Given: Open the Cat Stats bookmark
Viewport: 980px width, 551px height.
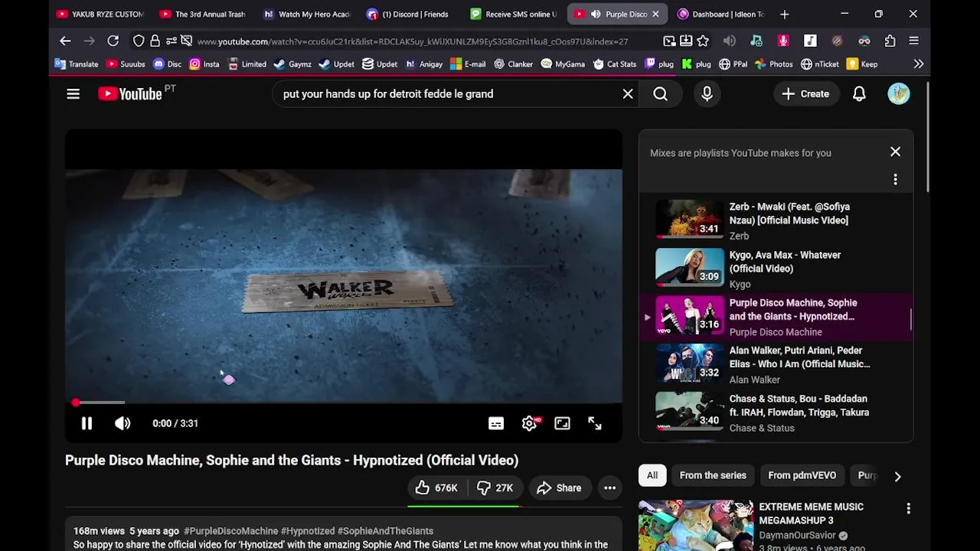Looking at the screenshot, I should [614, 64].
